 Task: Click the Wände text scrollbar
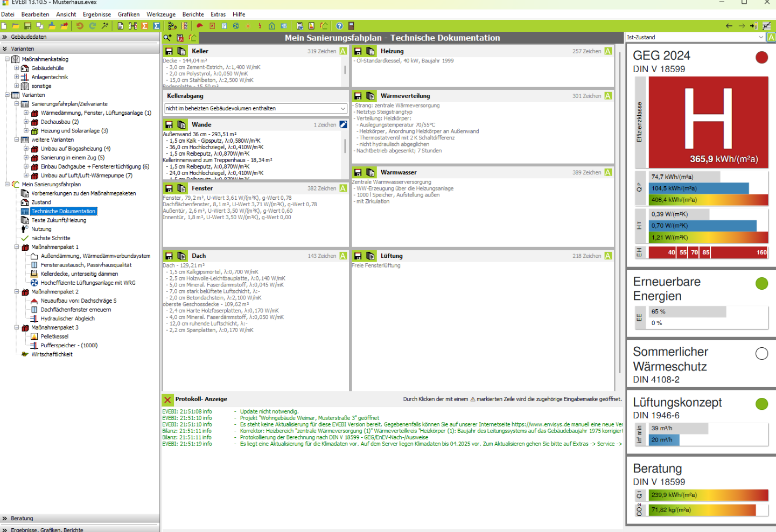tap(345, 146)
